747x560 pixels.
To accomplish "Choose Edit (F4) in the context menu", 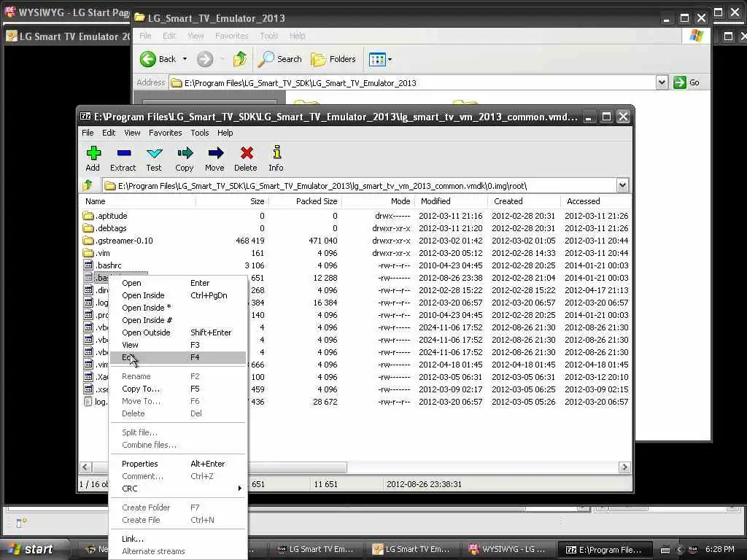I will pos(178,357).
